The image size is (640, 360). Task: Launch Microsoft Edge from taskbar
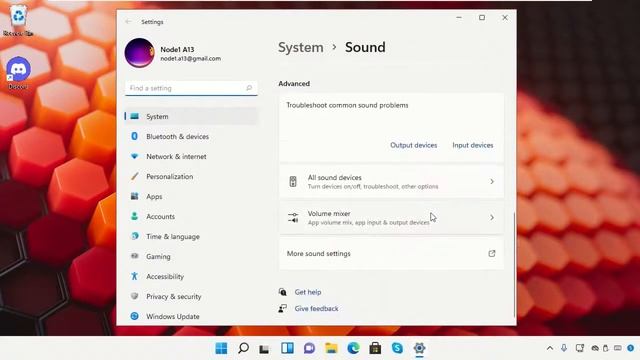point(353,348)
